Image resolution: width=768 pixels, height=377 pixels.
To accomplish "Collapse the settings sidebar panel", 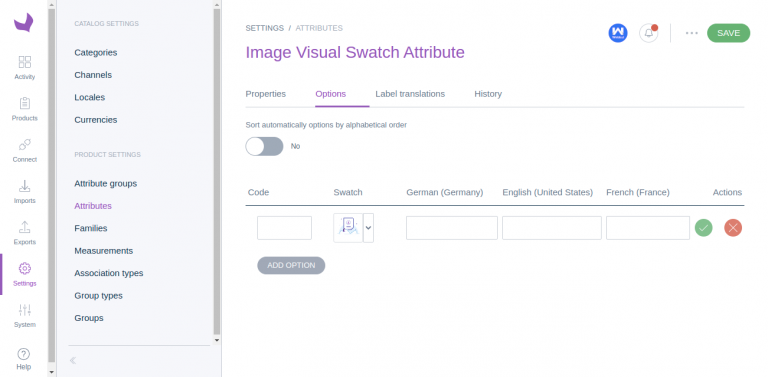I will [x=73, y=361].
